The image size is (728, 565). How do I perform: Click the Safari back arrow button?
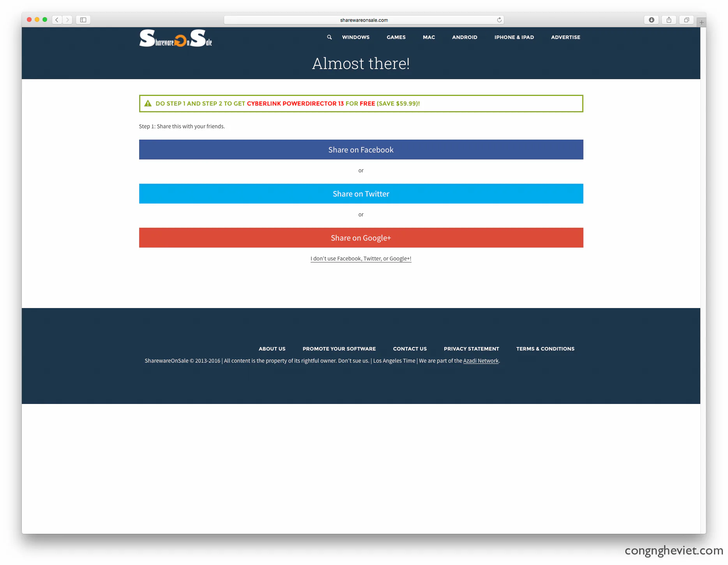(x=57, y=20)
